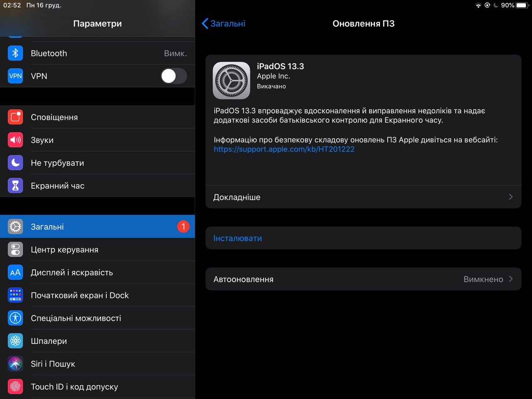Open the support.apple.com/kb/HT201222 link

click(x=284, y=149)
